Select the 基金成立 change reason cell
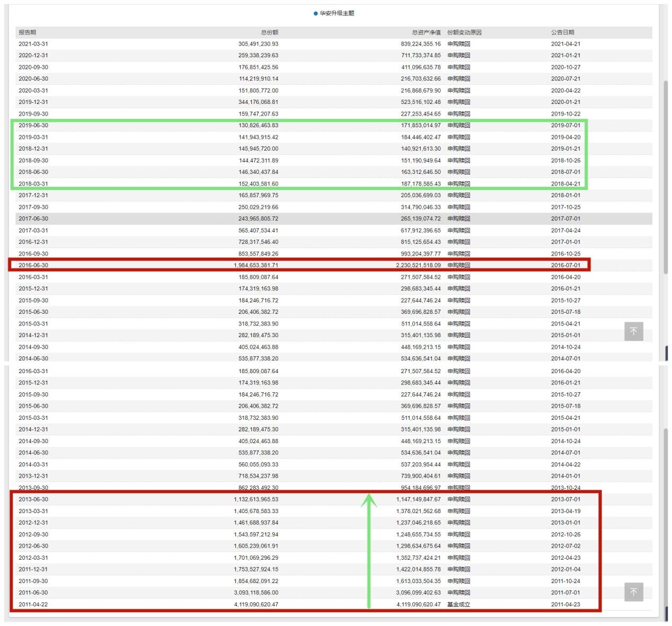The image size is (672, 626). click(x=459, y=605)
